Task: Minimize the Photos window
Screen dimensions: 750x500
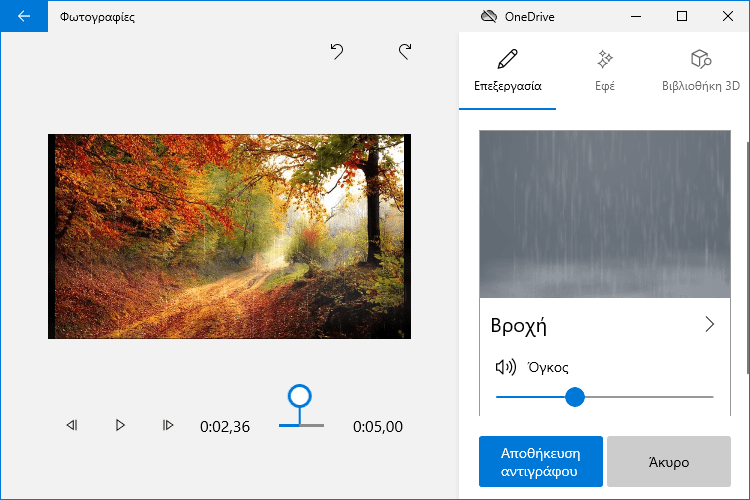Action: coord(636,16)
